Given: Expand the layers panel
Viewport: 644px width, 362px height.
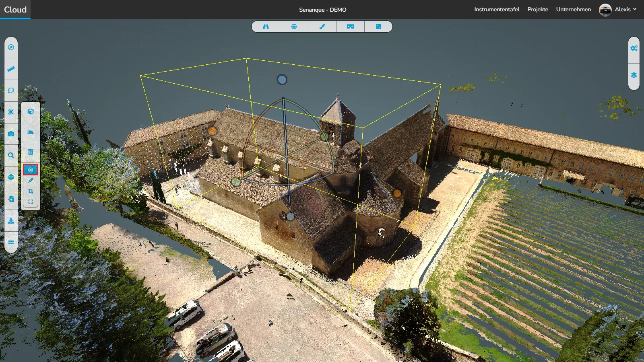Looking at the screenshot, I should pos(634,76).
